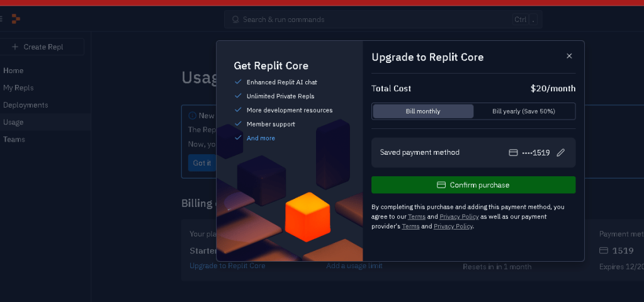Image resolution: width=644 pixels, height=302 pixels.
Task: Click the card icon in Confirm purchase
Action: [x=441, y=185]
